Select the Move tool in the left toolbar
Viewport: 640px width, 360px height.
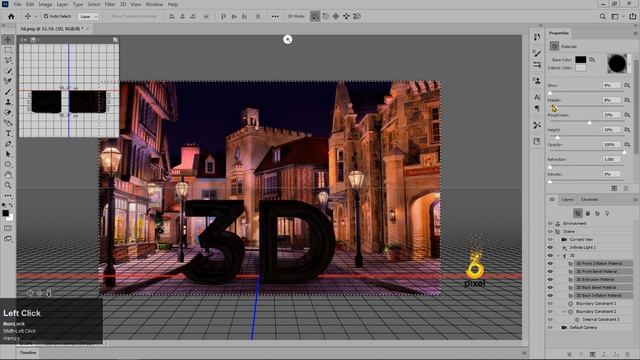pyautogui.click(x=8, y=40)
